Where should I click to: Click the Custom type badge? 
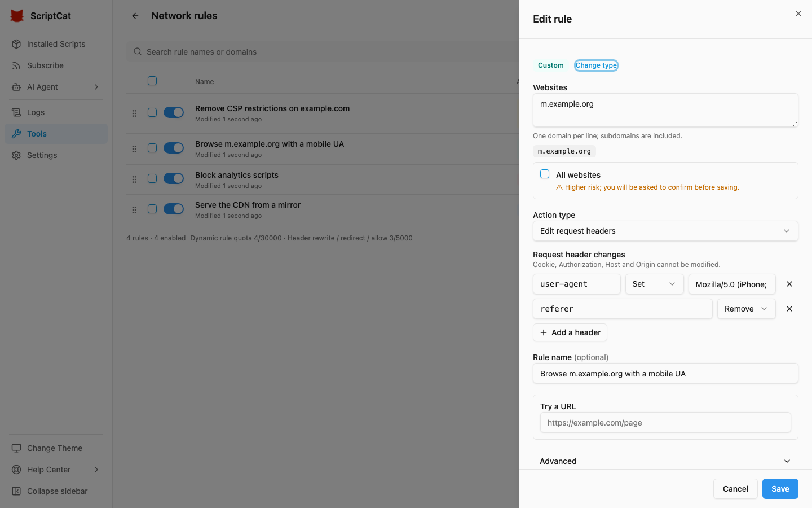coord(550,65)
